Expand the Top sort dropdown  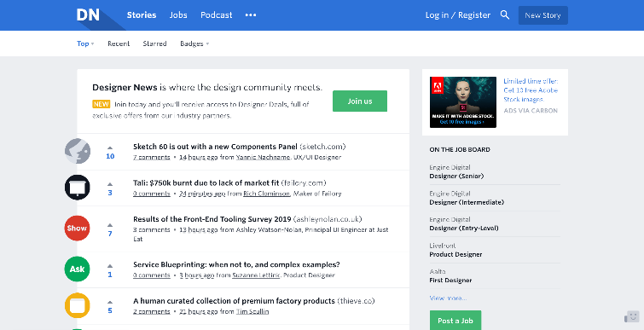pos(85,43)
